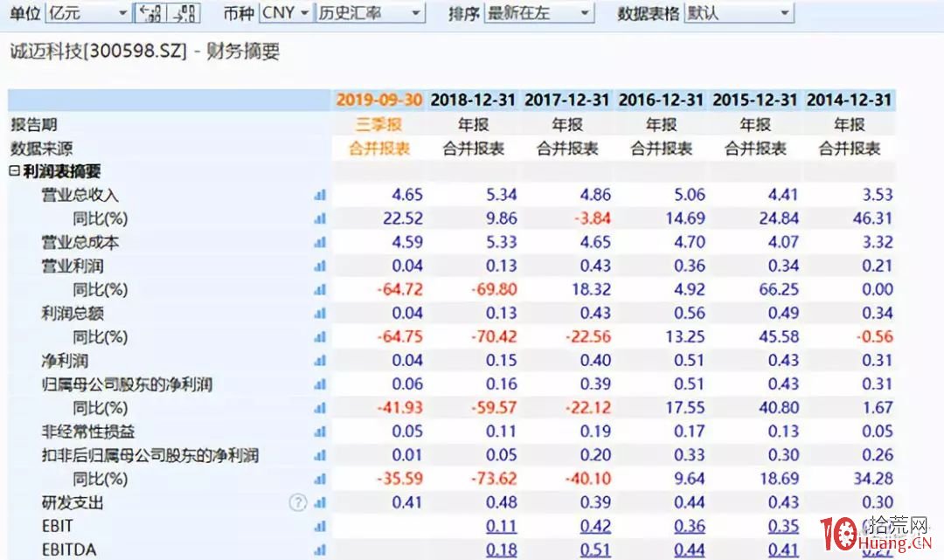The image size is (944, 560).
Task: Select the 非经常性损益 row label
Action: point(88,432)
